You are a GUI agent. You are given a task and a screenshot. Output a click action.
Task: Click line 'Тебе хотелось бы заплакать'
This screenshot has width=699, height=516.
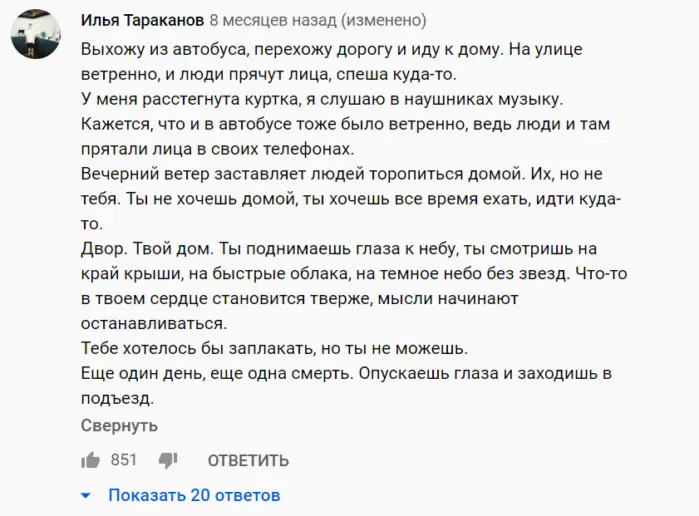tap(274, 348)
